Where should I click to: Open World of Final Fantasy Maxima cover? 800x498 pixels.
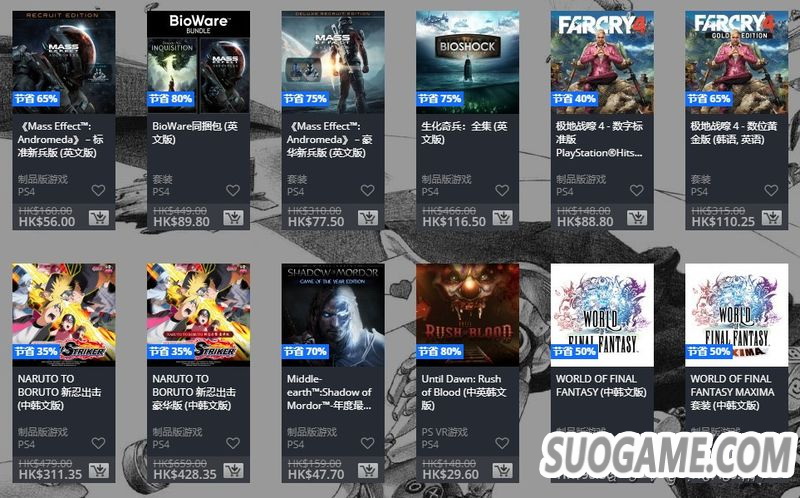pos(737,315)
